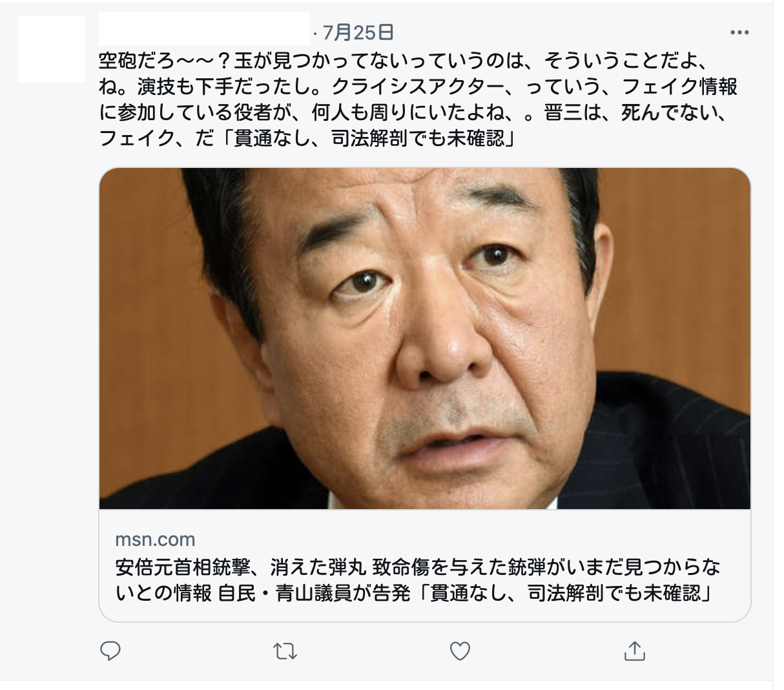Image resolution: width=784 pixels, height=690 pixels.
Task: Open the poster's blank profile avatar
Action: [x=52, y=49]
